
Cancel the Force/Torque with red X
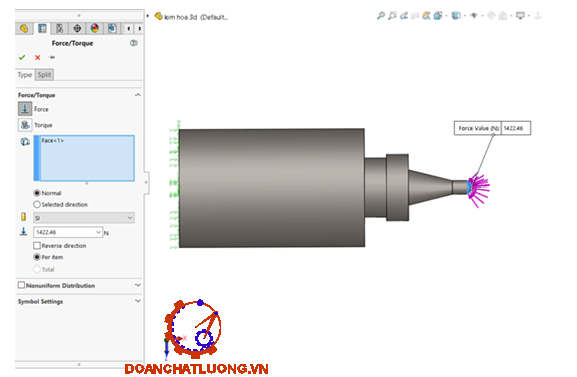[38, 57]
